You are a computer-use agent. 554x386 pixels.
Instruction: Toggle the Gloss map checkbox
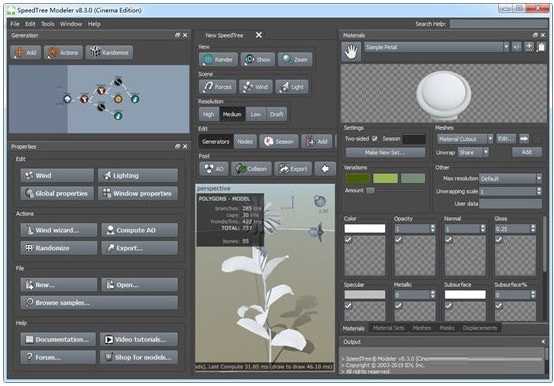tap(499, 240)
